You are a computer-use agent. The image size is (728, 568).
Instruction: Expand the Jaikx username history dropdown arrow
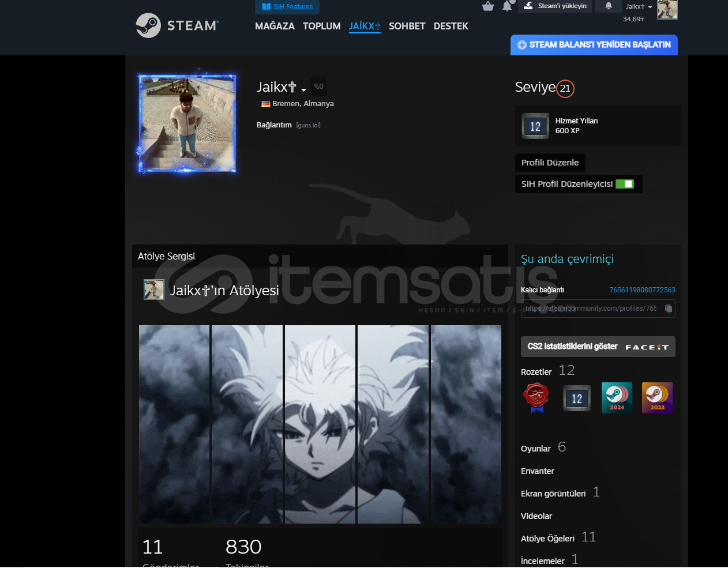point(303,90)
